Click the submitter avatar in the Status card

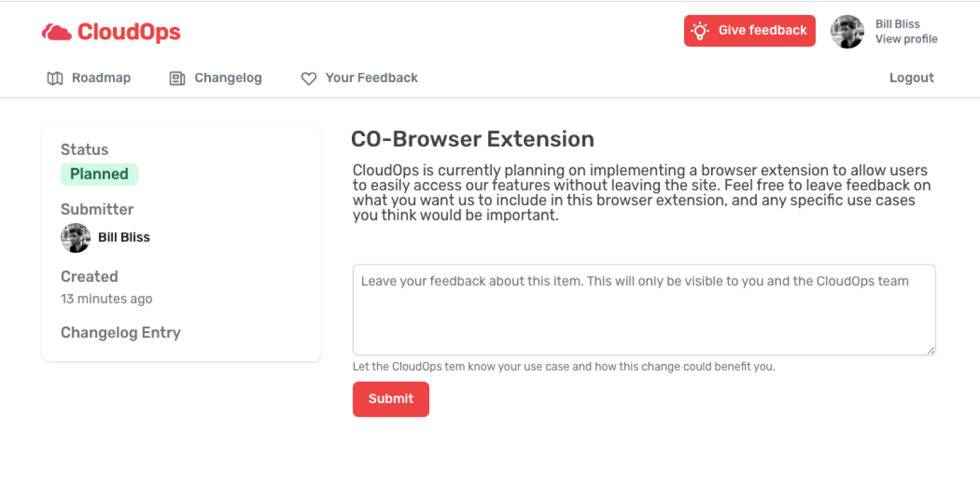75,238
